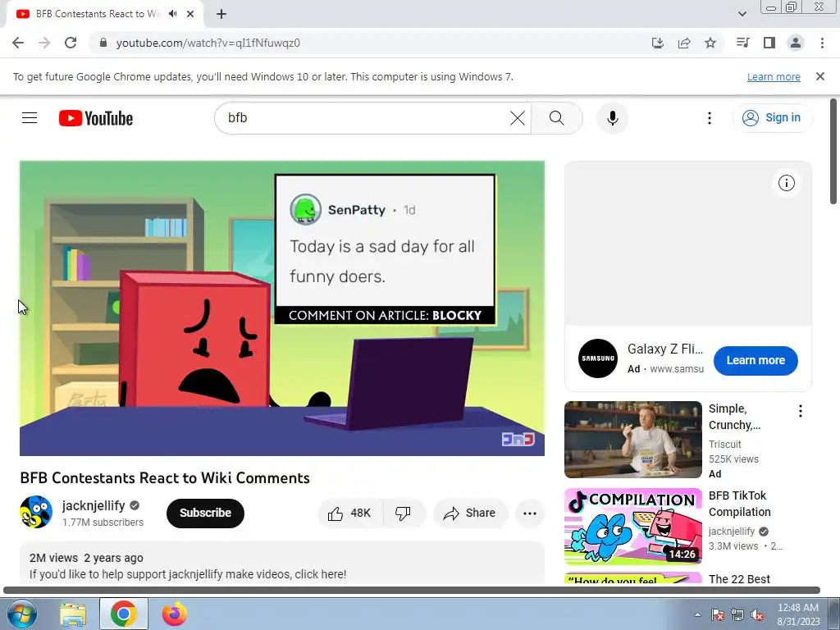This screenshot has height=630, width=840.
Task: Bookmark this page with star icon
Action: [710, 43]
